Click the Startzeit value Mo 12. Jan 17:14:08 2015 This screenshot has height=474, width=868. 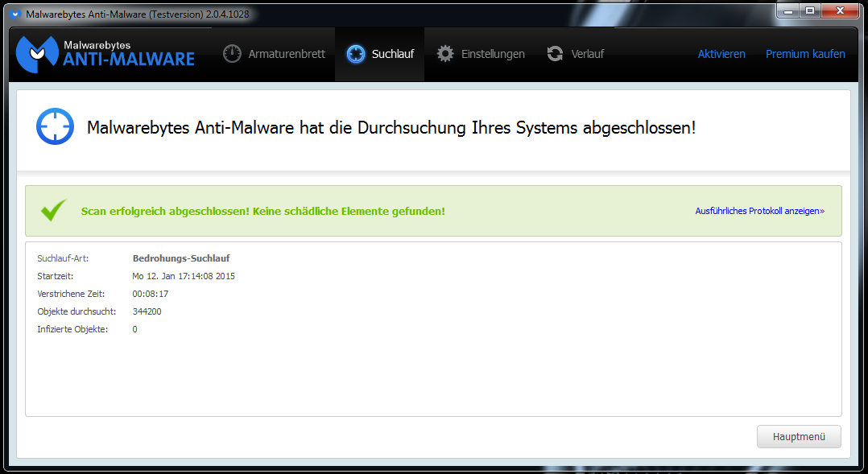tap(184, 276)
